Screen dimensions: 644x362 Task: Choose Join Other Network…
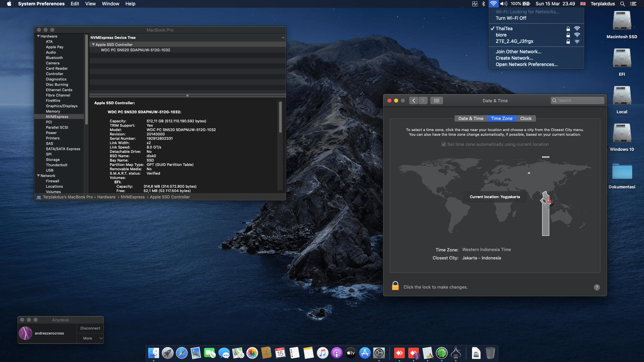[536, 52]
